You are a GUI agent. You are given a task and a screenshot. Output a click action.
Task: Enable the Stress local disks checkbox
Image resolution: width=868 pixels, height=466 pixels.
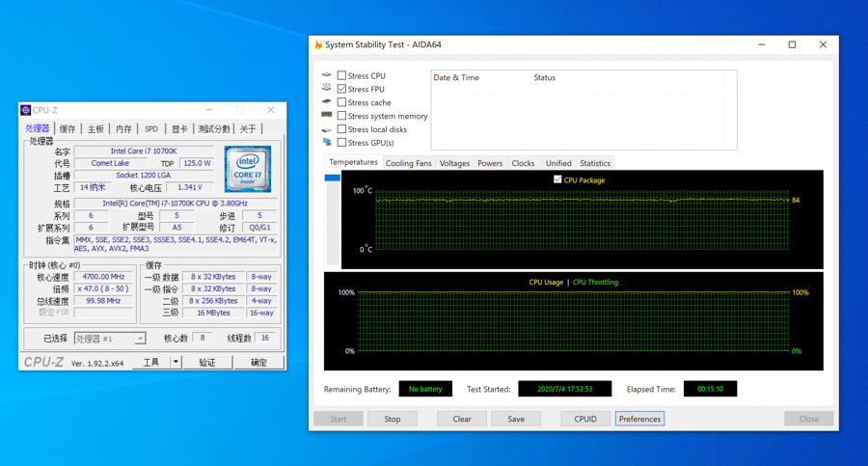point(341,128)
